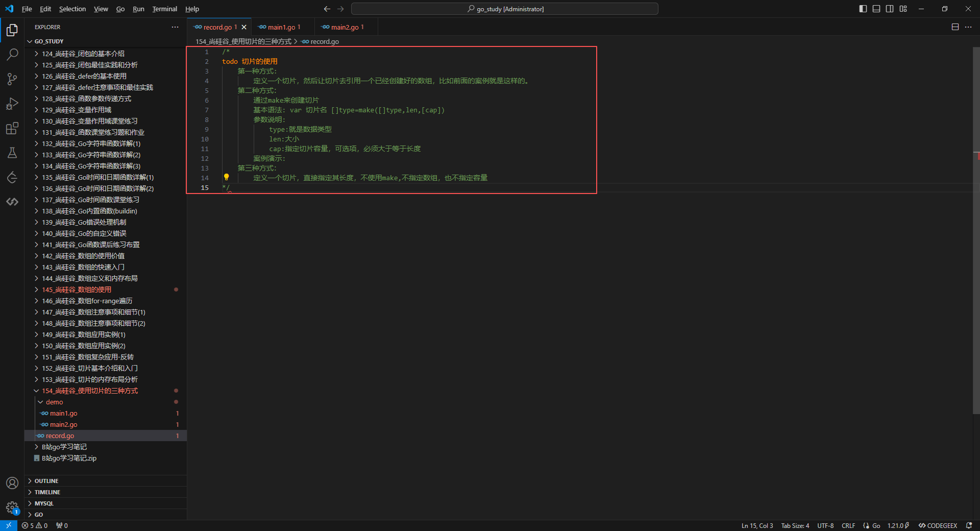Viewport: 980px width, 531px height.
Task: Expand the GO section in sidebar
Action: coord(106,515)
